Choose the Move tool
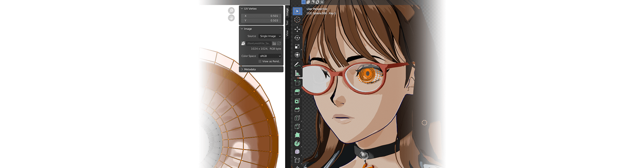 297,29
